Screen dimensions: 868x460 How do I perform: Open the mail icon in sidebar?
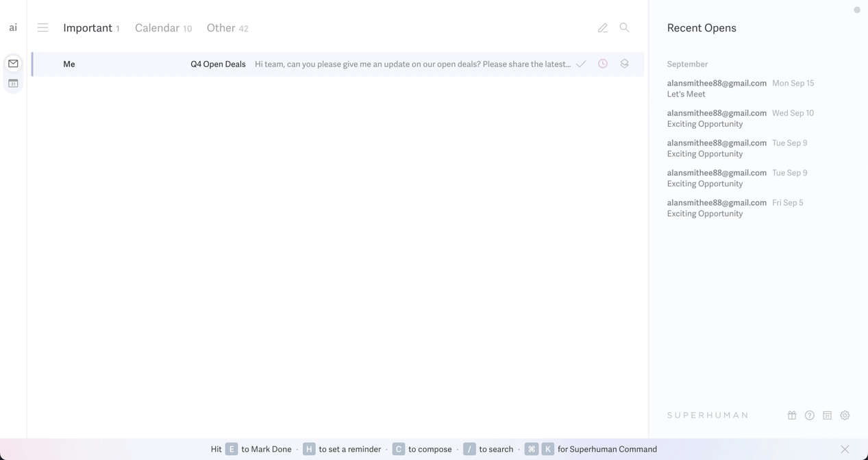tap(13, 64)
